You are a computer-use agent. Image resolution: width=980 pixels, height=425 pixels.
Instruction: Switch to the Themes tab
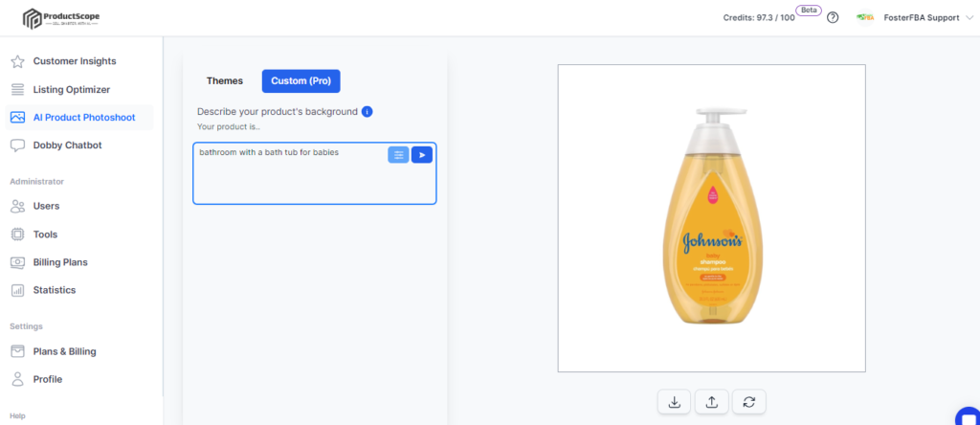(x=225, y=80)
